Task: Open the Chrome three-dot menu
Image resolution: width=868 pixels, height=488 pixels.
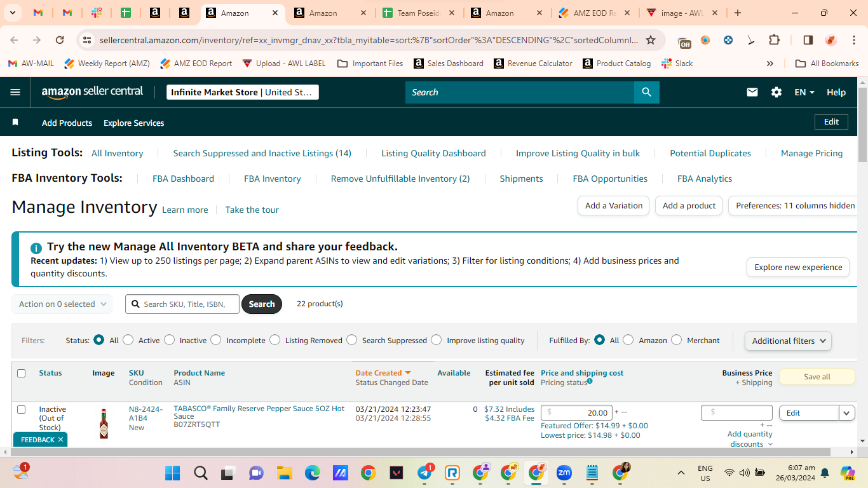Action: [x=854, y=40]
